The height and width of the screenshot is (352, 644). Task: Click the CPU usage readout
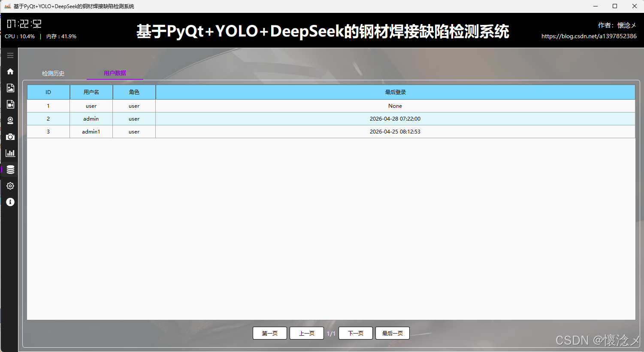(20, 36)
